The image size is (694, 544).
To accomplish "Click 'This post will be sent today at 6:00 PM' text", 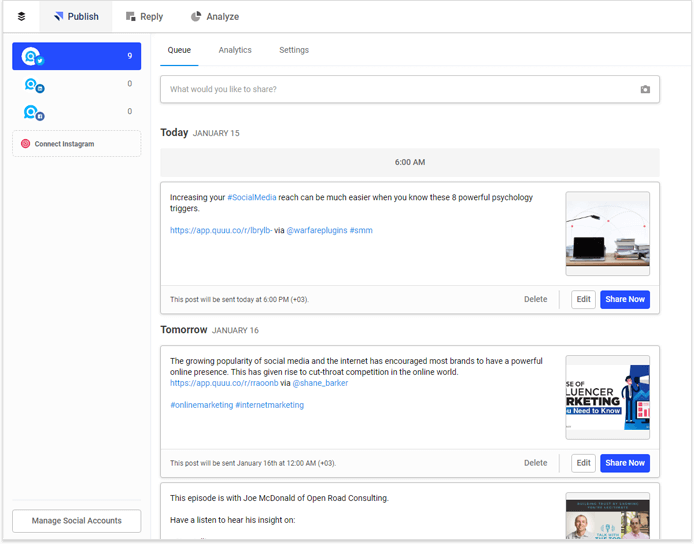I will point(239,300).
